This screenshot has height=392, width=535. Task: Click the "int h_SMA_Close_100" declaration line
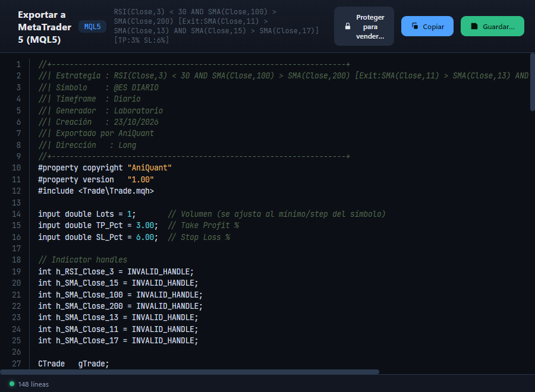(120, 295)
